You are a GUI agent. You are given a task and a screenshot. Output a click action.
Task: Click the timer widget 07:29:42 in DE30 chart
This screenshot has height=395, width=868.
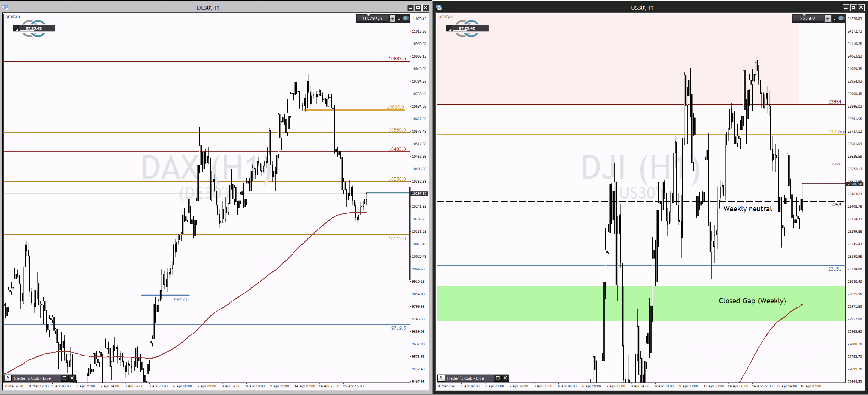(34, 28)
